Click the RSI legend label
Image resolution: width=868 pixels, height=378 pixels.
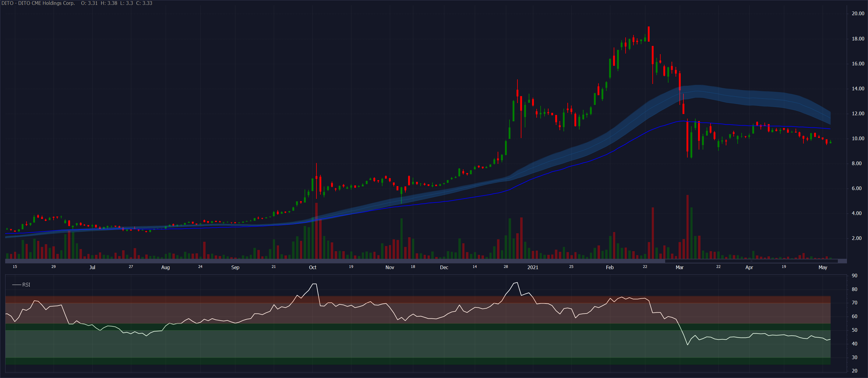[x=26, y=285]
